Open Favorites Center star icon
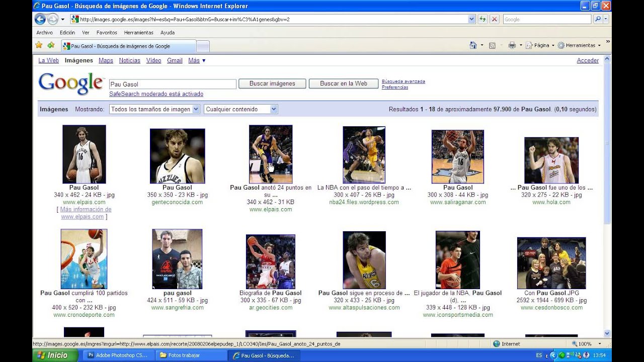 pyautogui.click(x=39, y=45)
